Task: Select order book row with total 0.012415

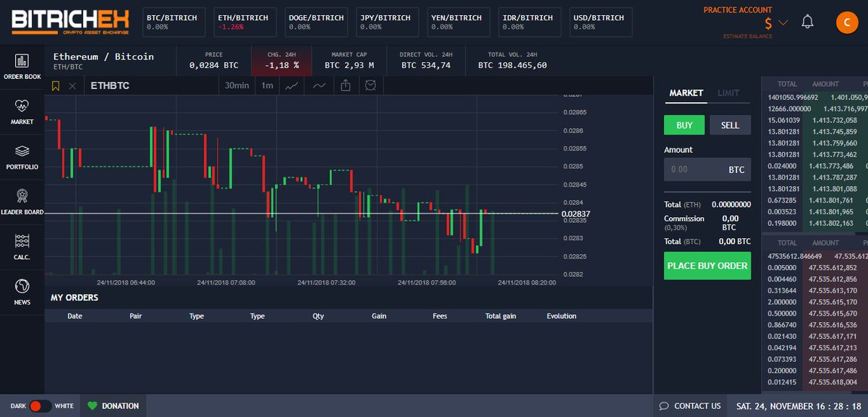Action: click(x=814, y=382)
